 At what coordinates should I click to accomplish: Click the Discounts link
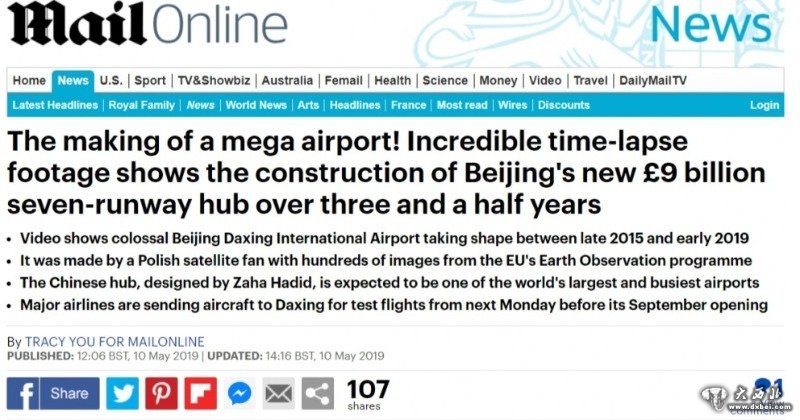[563, 105]
